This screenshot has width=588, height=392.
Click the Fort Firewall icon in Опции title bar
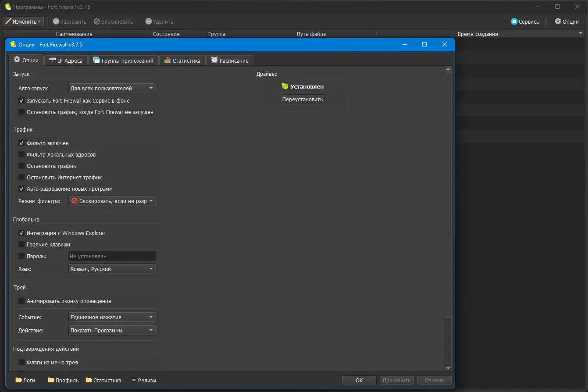coord(13,44)
